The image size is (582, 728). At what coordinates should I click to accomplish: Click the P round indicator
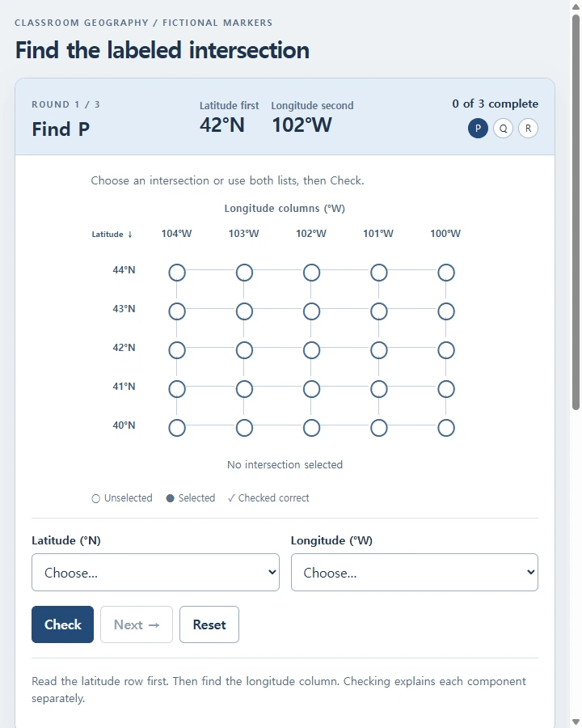[478, 128]
